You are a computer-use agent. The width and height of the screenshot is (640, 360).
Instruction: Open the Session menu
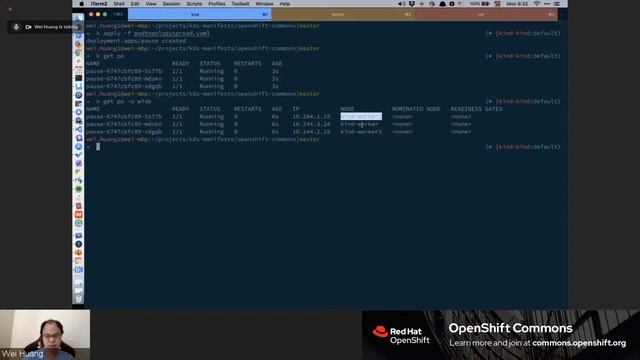coord(171,4)
